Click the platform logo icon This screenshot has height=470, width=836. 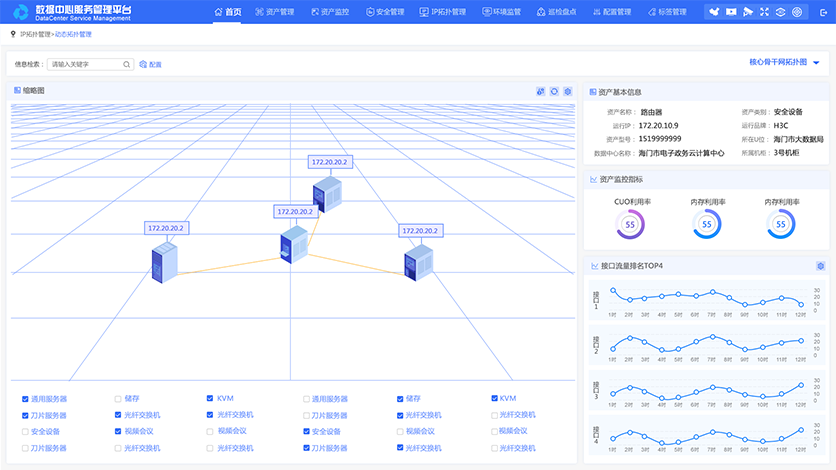pyautogui.click(x=21, y=12)
